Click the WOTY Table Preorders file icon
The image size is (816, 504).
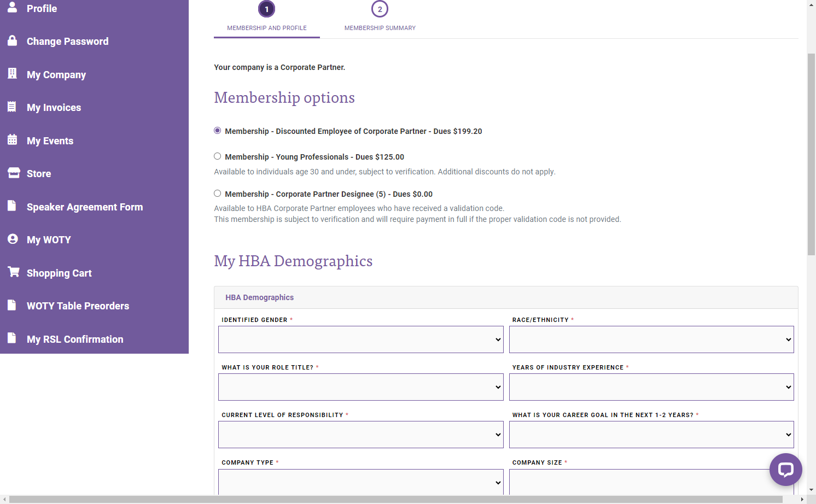click(x=12, y=305)
